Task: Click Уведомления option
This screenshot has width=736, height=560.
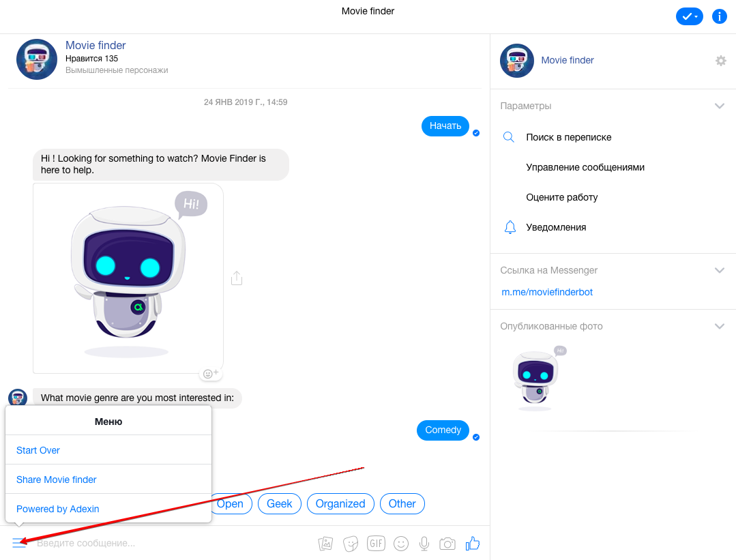Action: 556,227
